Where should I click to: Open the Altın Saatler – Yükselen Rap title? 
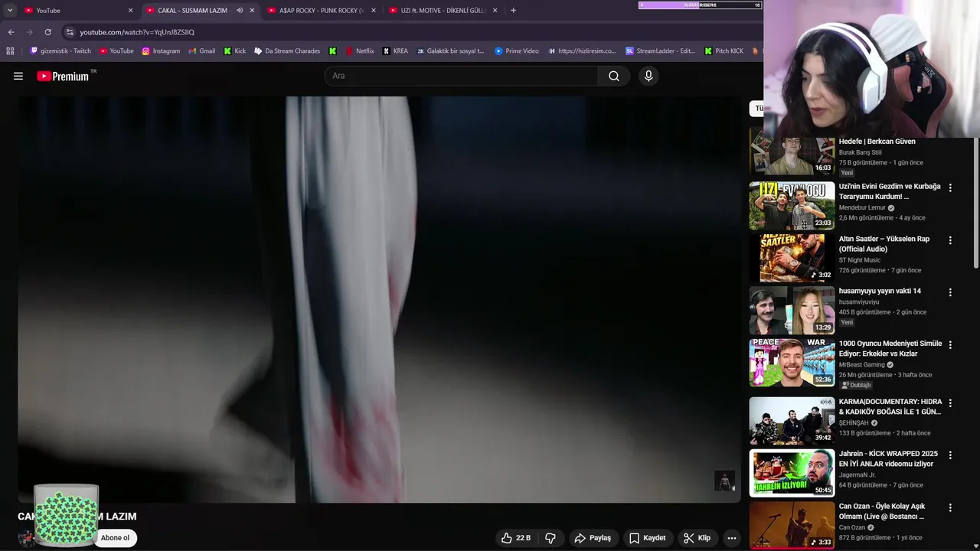[884, 244]
